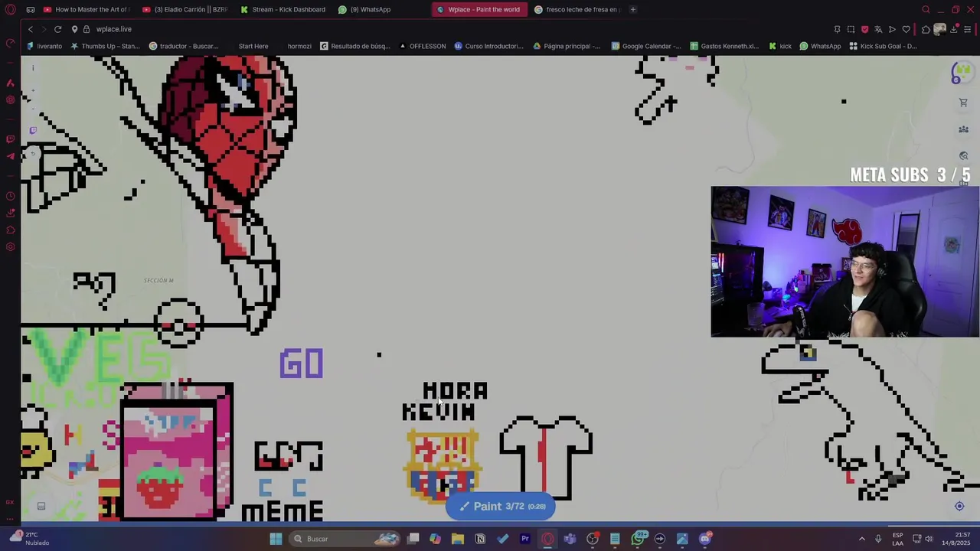
Task: Click the browser search tabs magnifier
Action: coord(926,9)
